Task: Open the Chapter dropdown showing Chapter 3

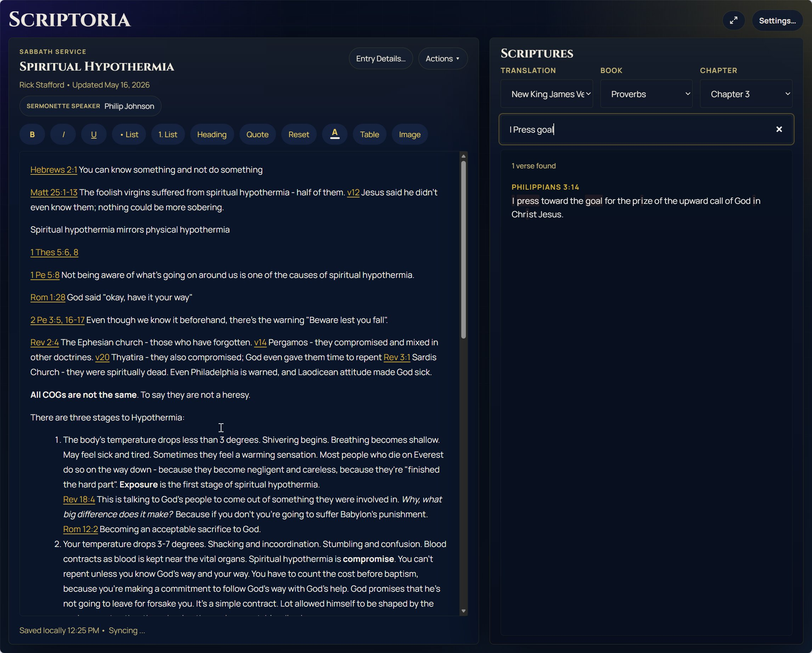Action: (746, 94)
